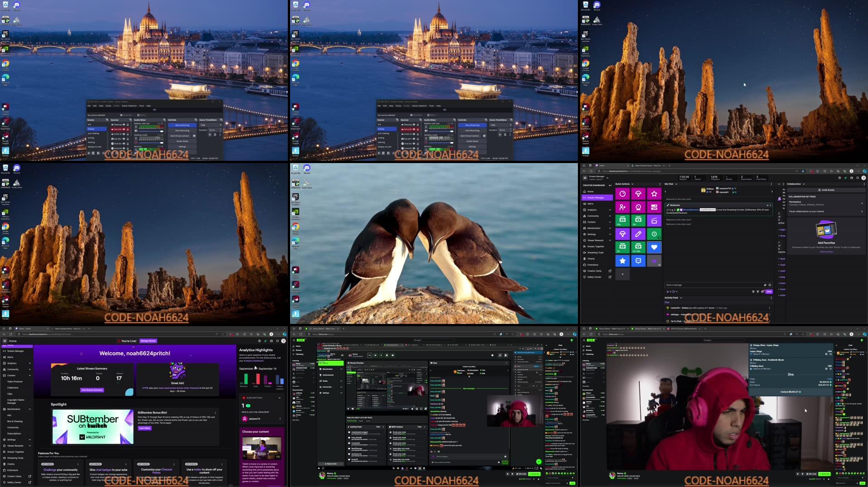This screenshot has height=487, width=868.
Task: Click the pink parachute raid tile in Quick Actions
Action: click(x=638, y=194)
